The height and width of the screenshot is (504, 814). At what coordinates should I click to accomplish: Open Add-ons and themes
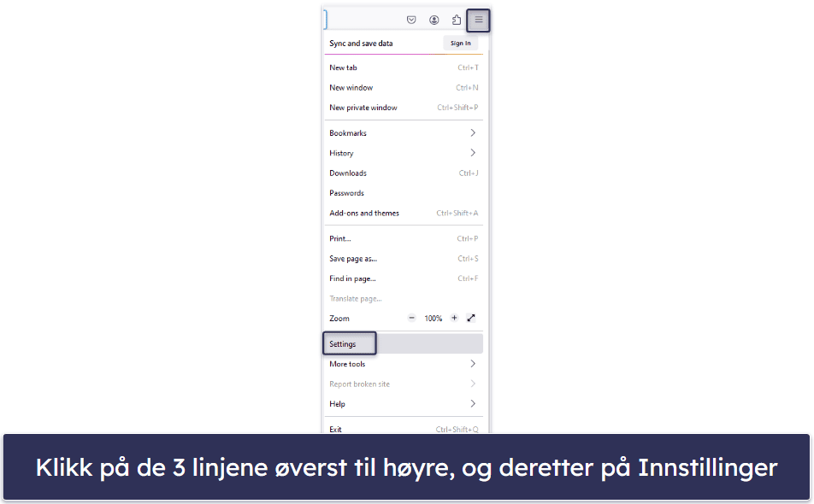(x=404, y=213)
